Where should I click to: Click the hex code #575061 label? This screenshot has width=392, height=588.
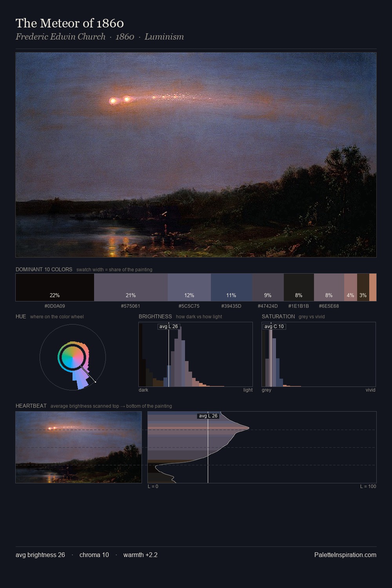(131, 306)
